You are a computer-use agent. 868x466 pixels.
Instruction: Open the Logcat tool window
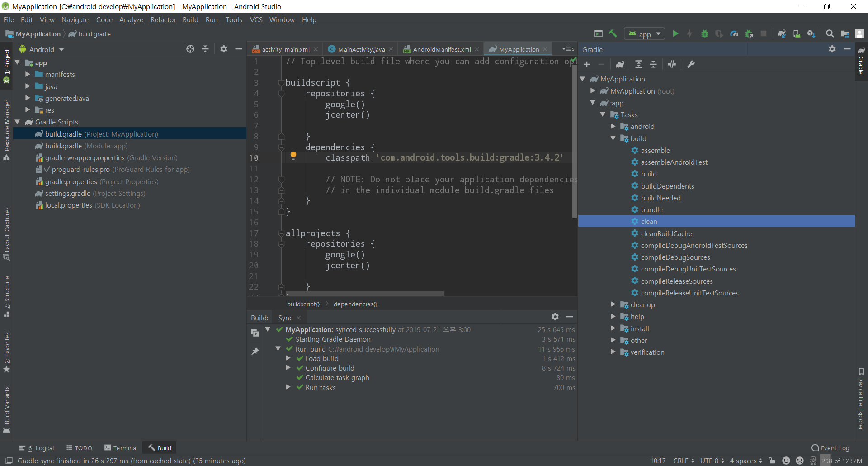[37, 448]
